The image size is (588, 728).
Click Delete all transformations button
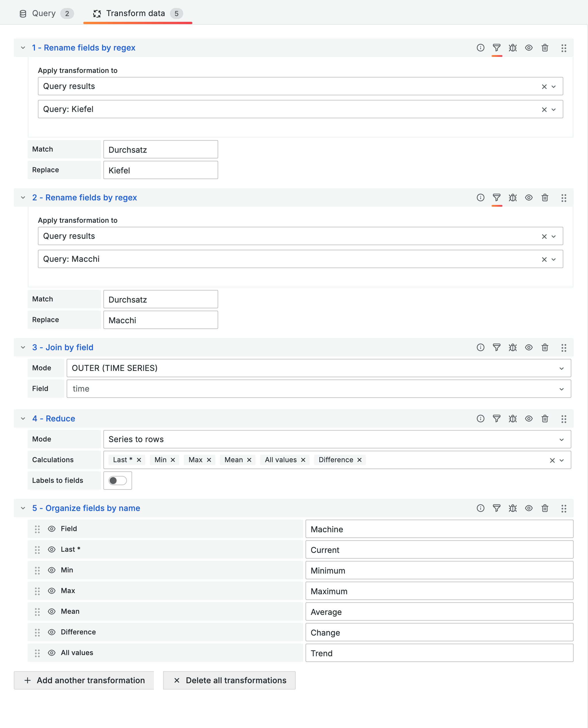tap(229, 680)
